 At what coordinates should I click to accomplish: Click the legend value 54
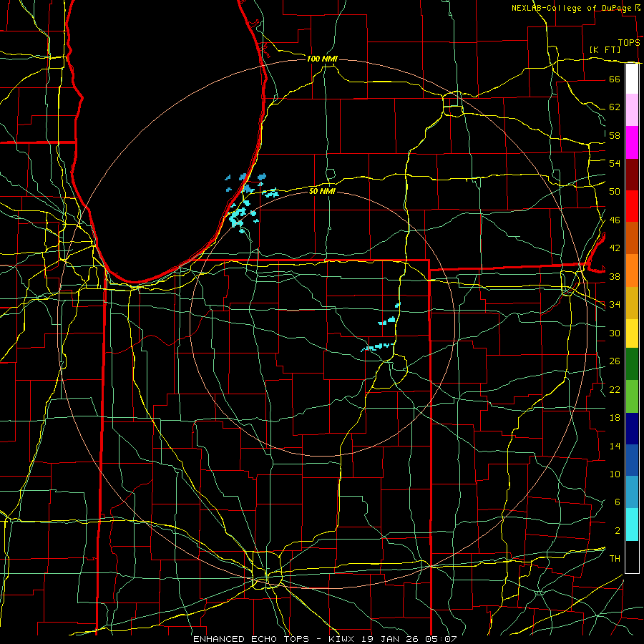(x=615, y=163)
